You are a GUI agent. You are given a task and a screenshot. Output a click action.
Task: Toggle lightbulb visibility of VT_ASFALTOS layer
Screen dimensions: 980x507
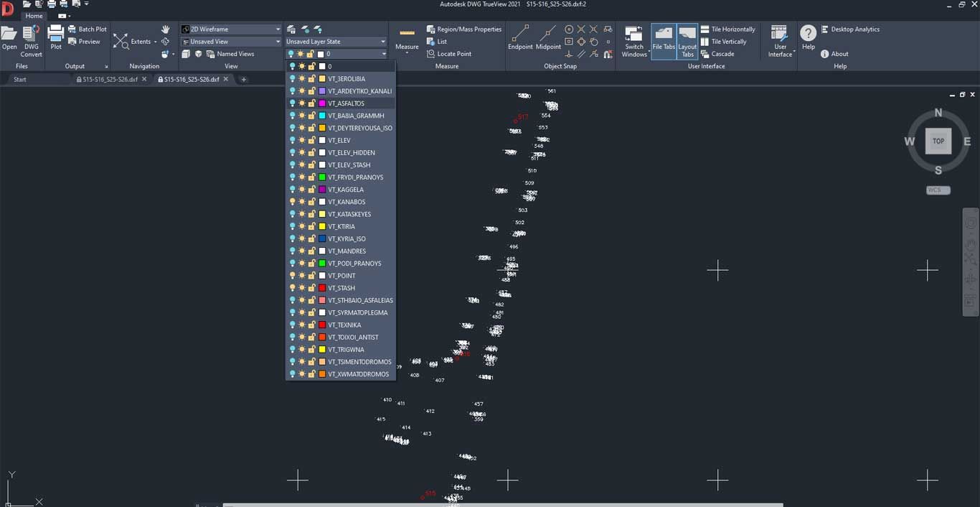292,103
